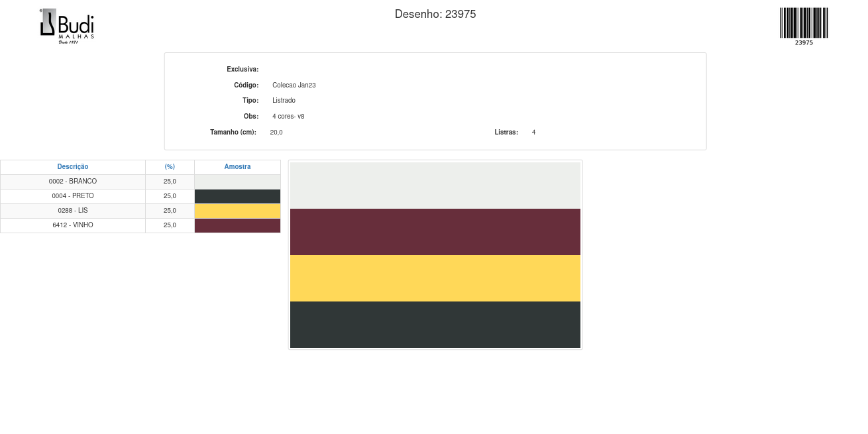Click the dark stripe in the pattern preview

[435, 325]
